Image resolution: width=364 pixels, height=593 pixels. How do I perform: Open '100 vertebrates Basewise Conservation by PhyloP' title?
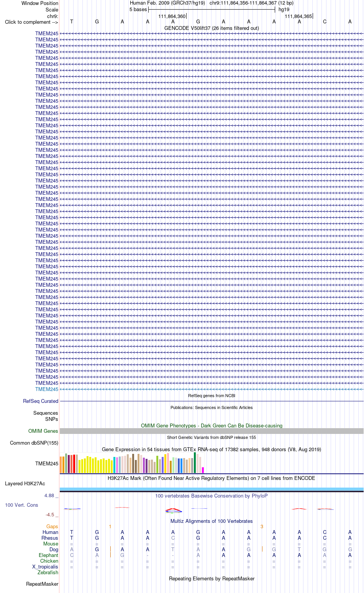(x=212, y=496)
